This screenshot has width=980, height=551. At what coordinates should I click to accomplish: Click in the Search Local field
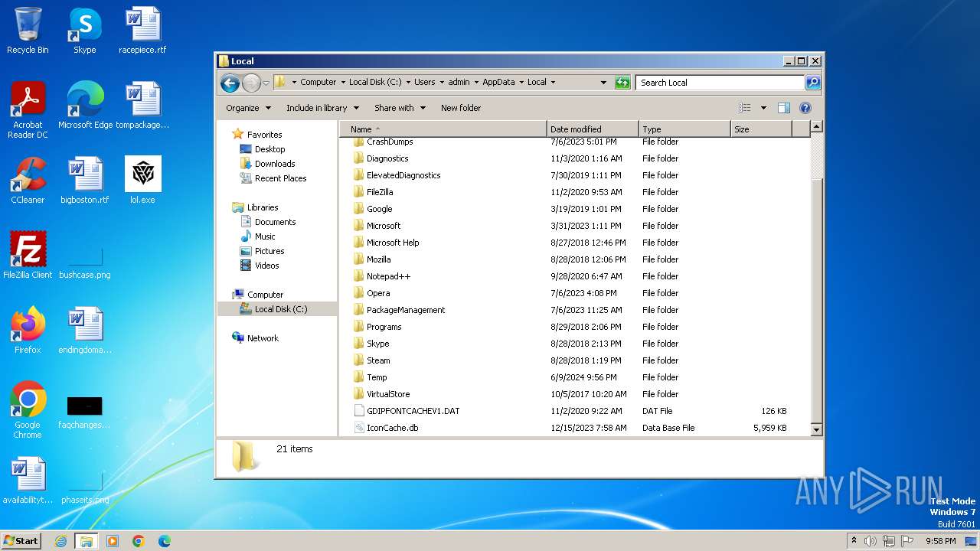(x=720, y=83)
